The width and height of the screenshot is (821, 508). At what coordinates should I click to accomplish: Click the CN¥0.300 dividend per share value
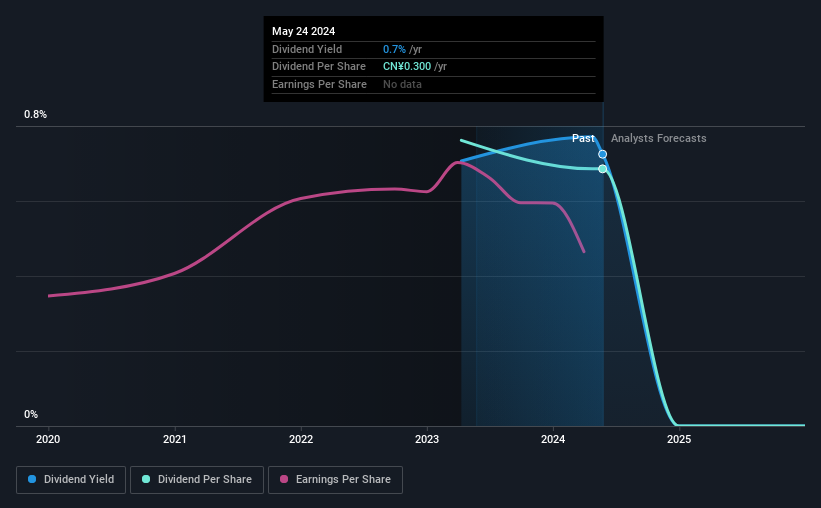[407, 67]
